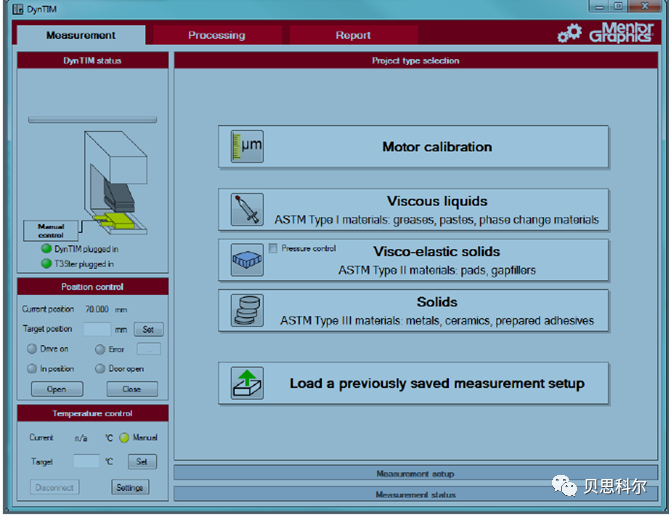Image resolution: width=669 pixels, height=516 pixels.
Task: Click the temperature Settings button
Action: click(x=130, y=487)
